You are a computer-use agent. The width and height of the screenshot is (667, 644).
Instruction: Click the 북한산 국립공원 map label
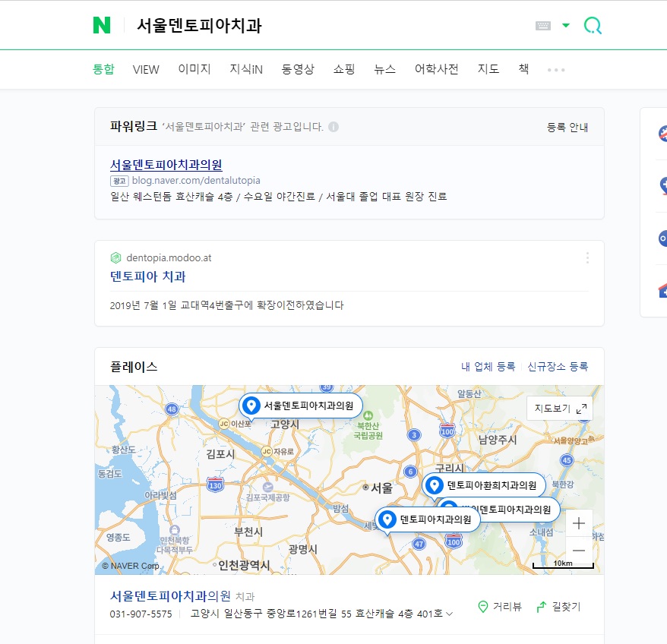point(368,431)
